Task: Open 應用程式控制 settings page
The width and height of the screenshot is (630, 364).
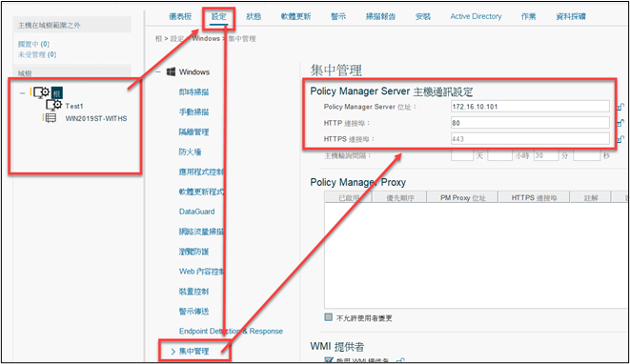Action: pyautogui.click(x=201, y=172)
